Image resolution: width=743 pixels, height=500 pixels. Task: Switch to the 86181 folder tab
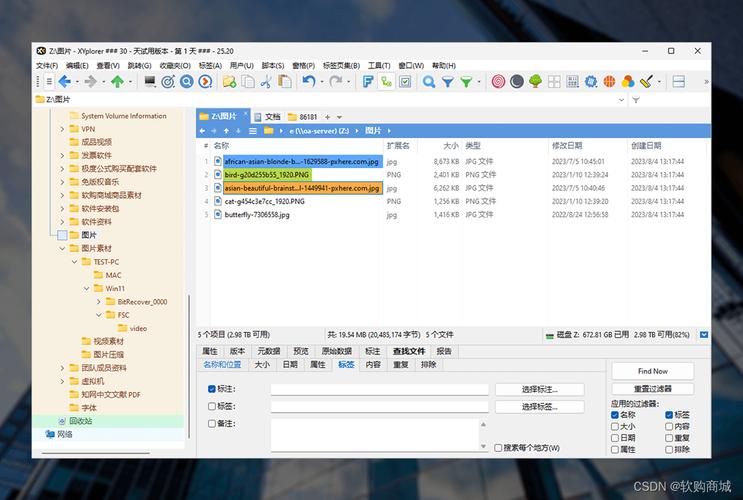click(x=303, y=117)
